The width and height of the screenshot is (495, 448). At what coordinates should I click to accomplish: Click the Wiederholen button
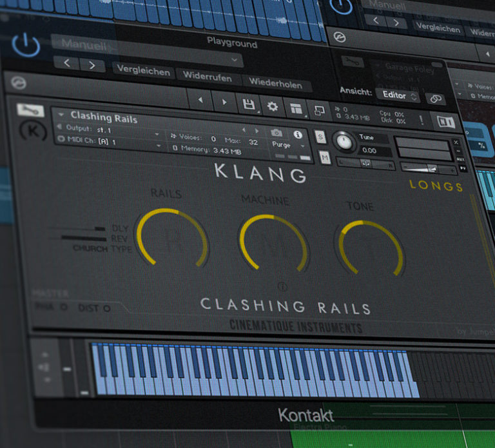[275, 83]
